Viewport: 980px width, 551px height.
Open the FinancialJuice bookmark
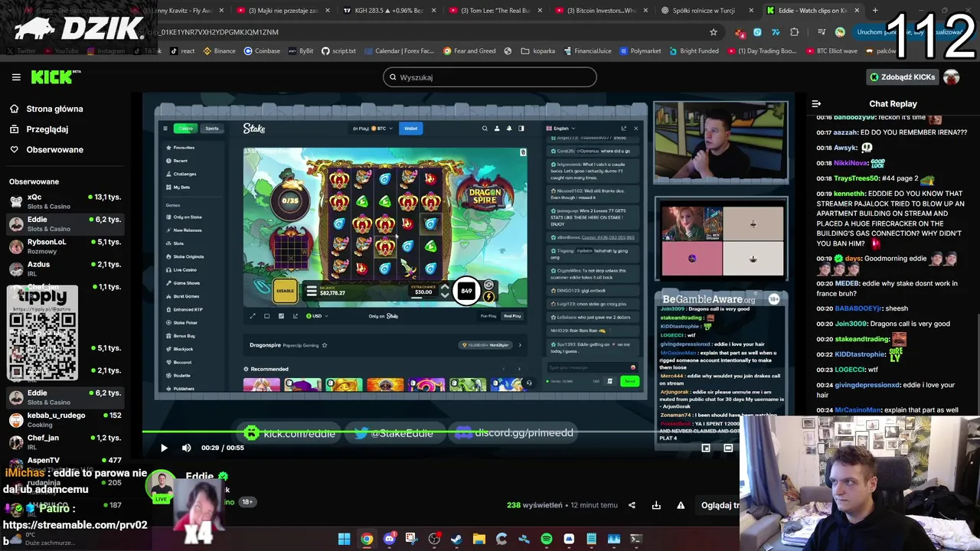(587, 51)
